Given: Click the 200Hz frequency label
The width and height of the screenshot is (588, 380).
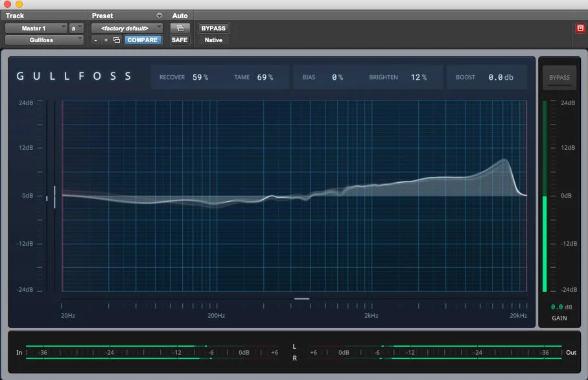Looking at the screenshot, I should pos(217,316).
